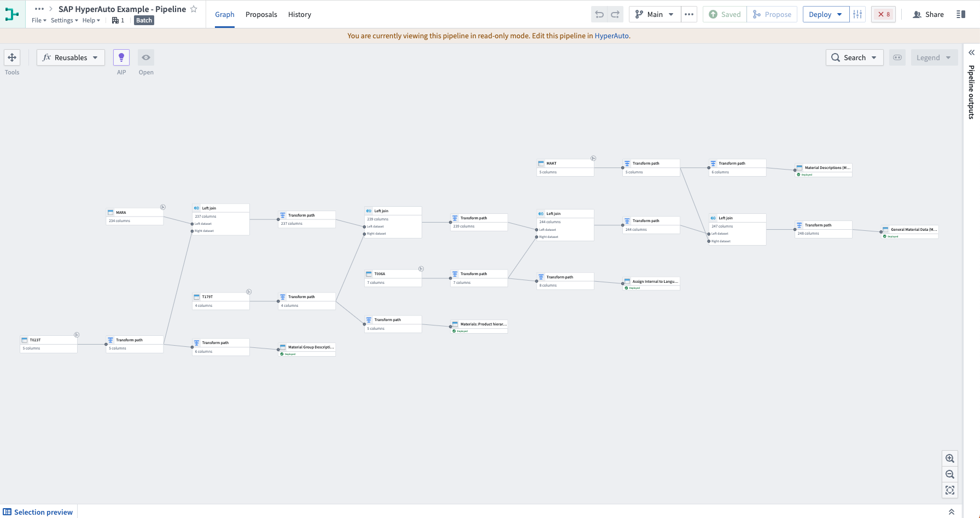Select the Left join with 237 columns
This screenshot has height=518, width=980.
[221, 219]
